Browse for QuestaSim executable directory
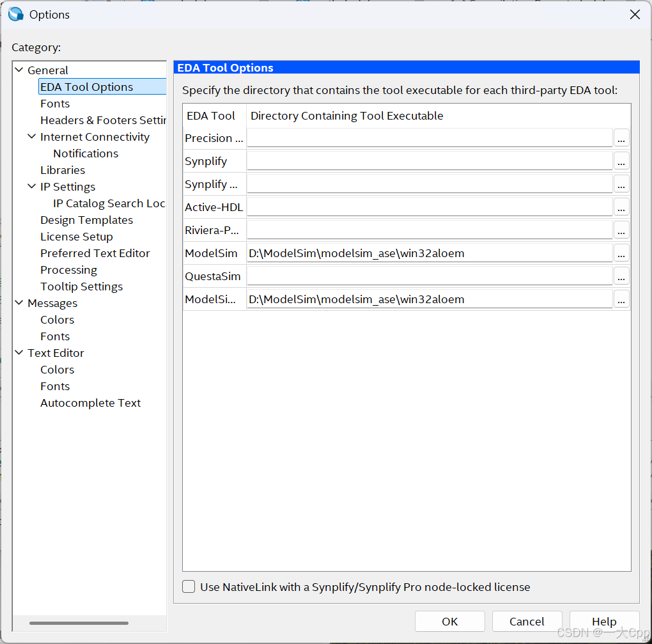 click(x=621, y=276)
